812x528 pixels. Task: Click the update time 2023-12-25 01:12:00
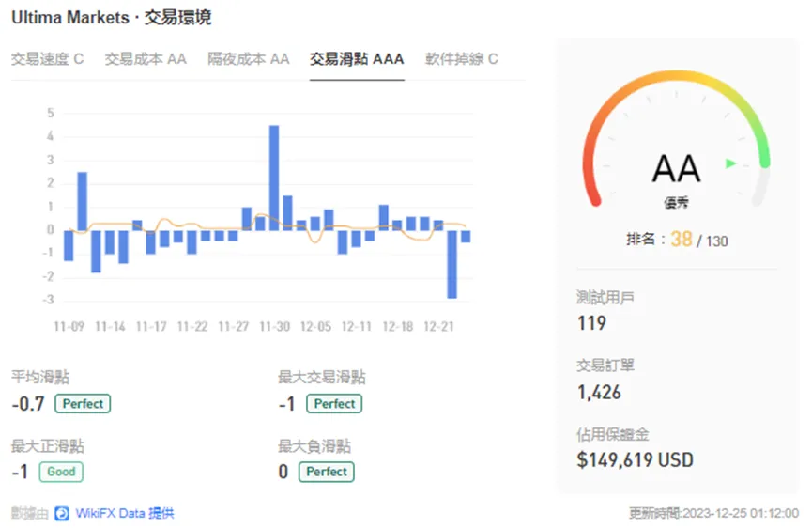point(741,514)
